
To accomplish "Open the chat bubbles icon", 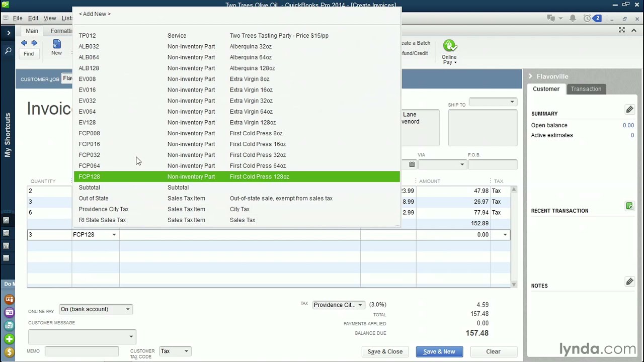I will point(551,19).
